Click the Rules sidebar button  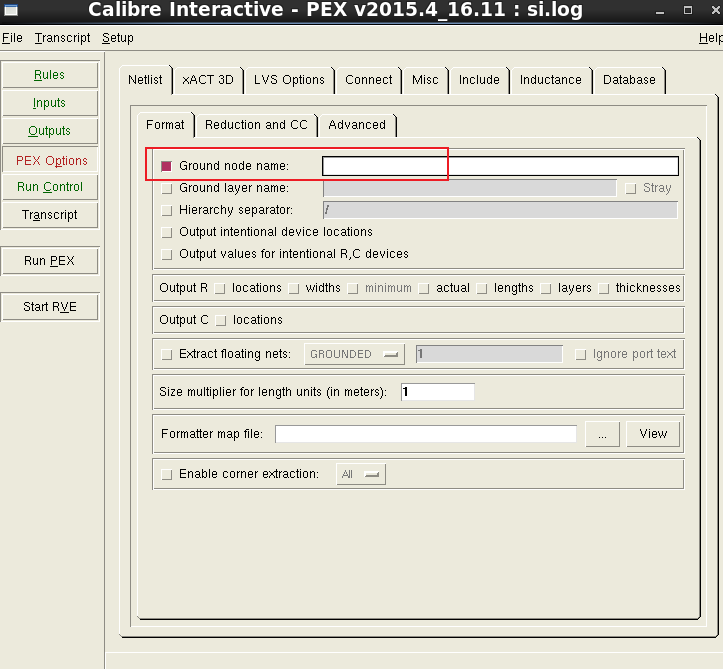tap(50, 75)
